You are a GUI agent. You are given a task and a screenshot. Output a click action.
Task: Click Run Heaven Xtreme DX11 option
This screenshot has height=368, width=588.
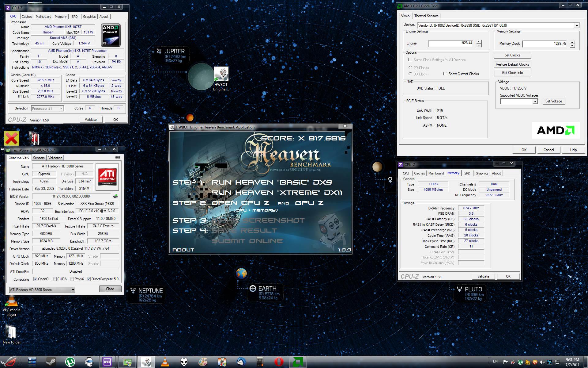point(277,193)
